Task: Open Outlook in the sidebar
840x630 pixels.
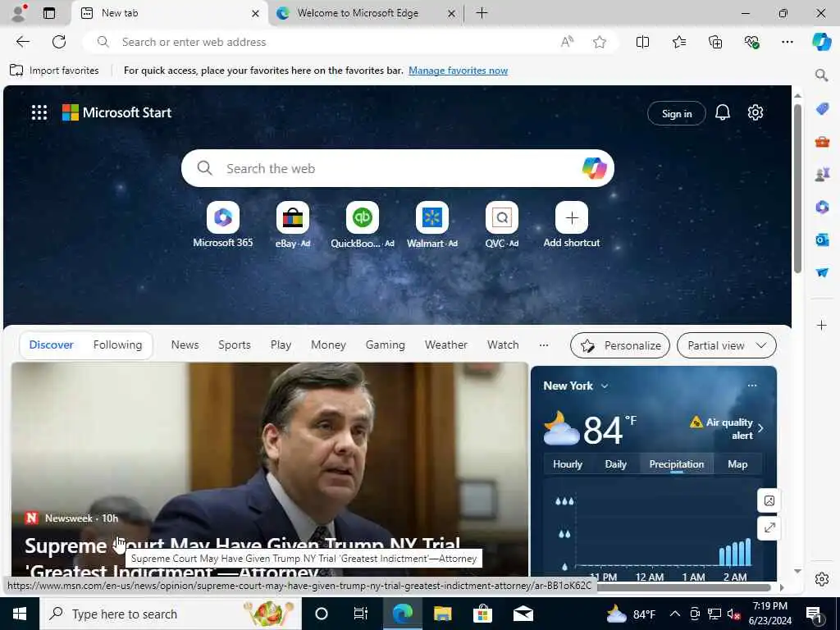Action: [x=822, y=240]
